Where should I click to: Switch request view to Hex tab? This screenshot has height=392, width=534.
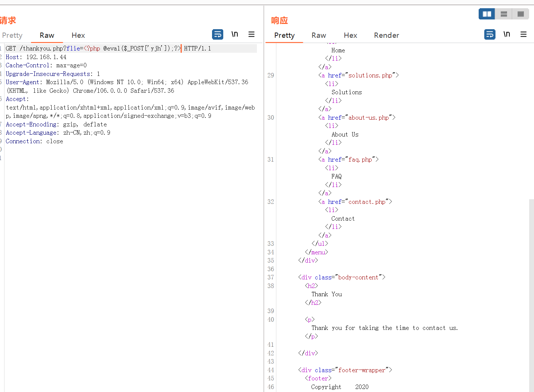pos(78,35)
